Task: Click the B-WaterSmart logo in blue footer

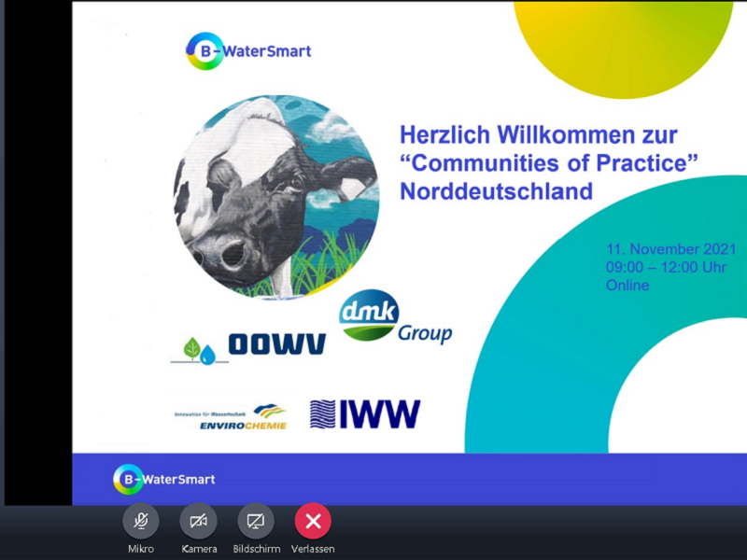Action: click(164, 479)
